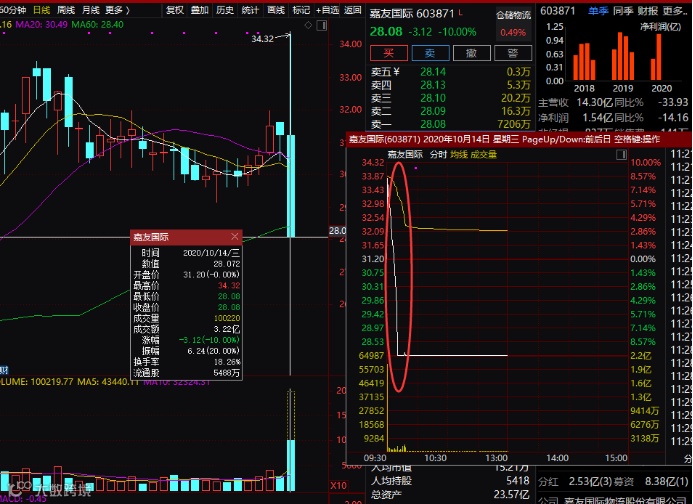Image resolution: width=693 pixels, height=504 pixels.
Task: Click the diamond icon above K-line chart
Action: click(308, 26)
